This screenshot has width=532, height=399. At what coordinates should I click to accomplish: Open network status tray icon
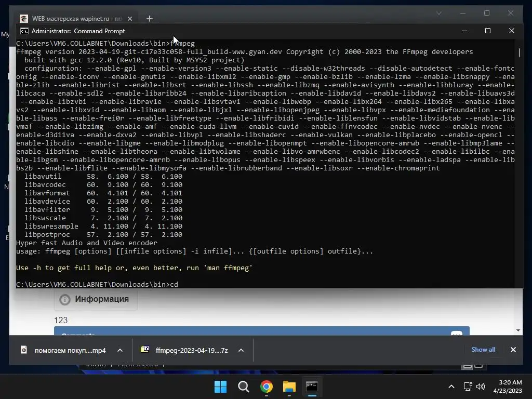click(x=468, y=387)
